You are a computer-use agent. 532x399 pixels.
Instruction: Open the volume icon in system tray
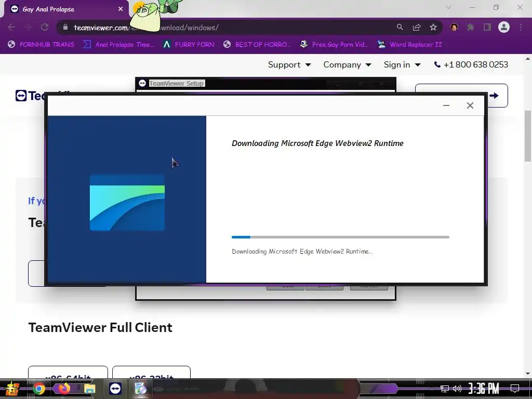[x=457, y=389]
